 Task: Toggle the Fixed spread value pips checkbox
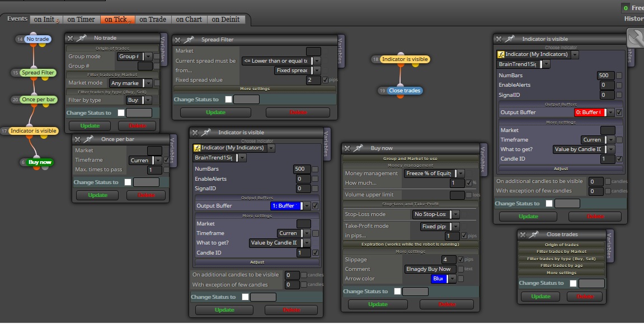pos(325,80)
